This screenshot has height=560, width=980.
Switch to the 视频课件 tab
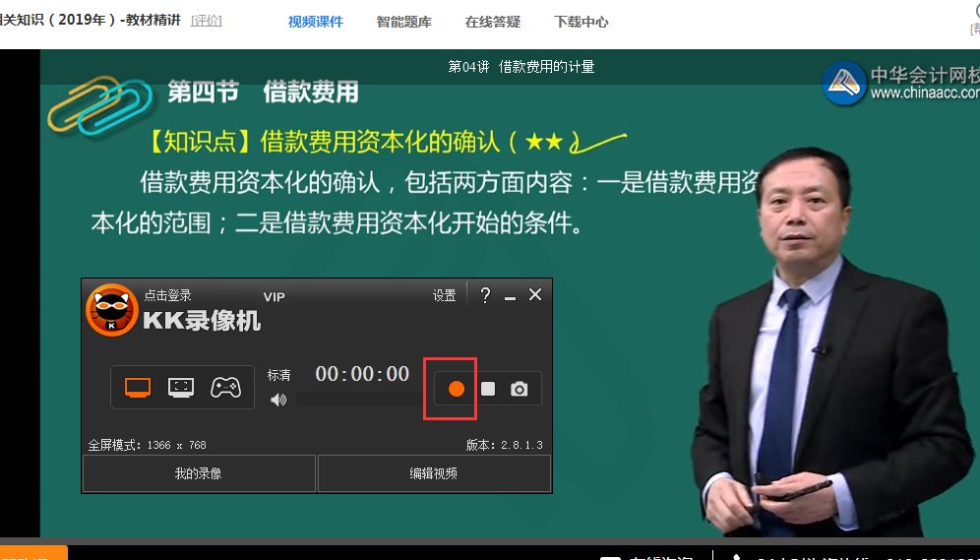pyautogui.click(x=316, y=22)
